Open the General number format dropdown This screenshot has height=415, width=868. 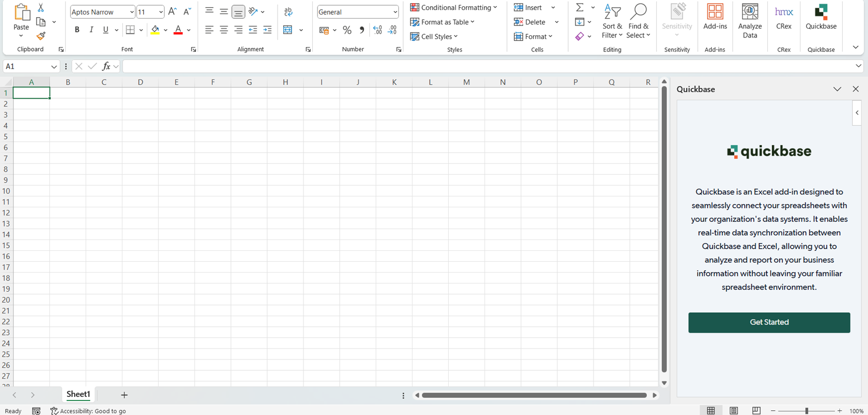click(x=357, y=12)
